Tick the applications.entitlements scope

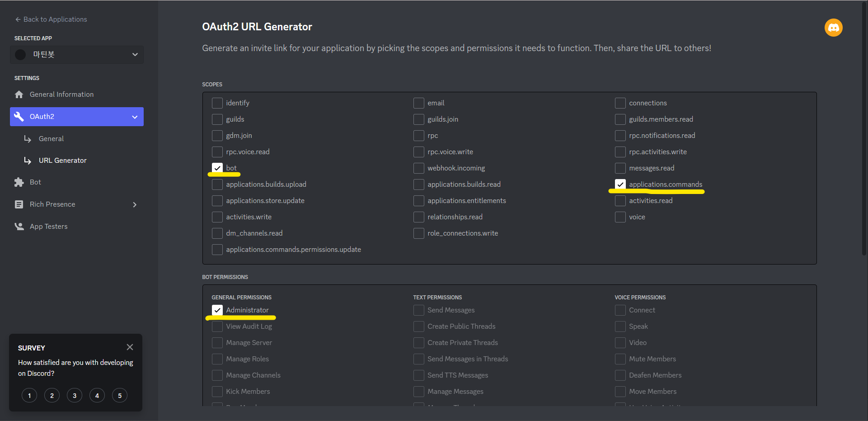pyautogui.click(x=419, y=201)
